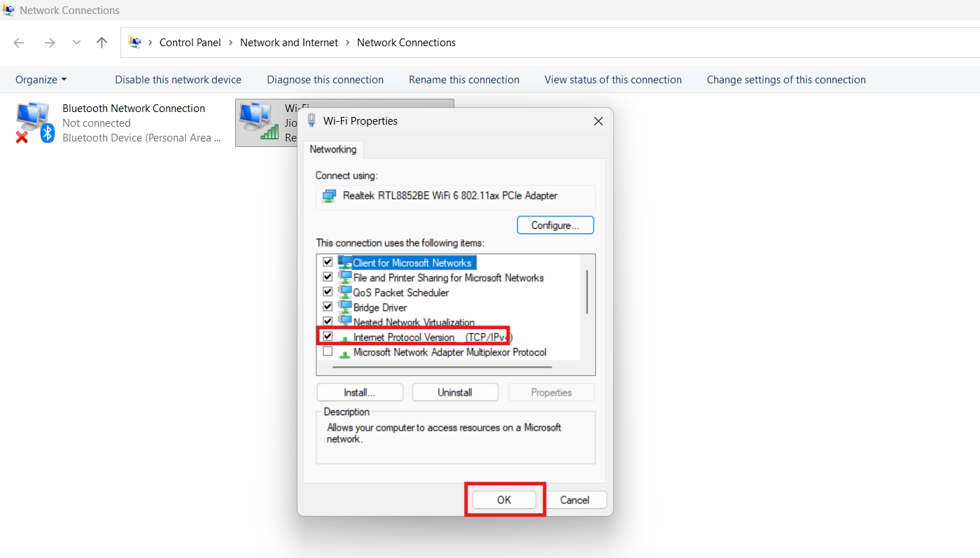This screenshot has height=558, width=980.
Task: Click the QoS Packet Scheduler icon
Action: [x=345, y=292]
